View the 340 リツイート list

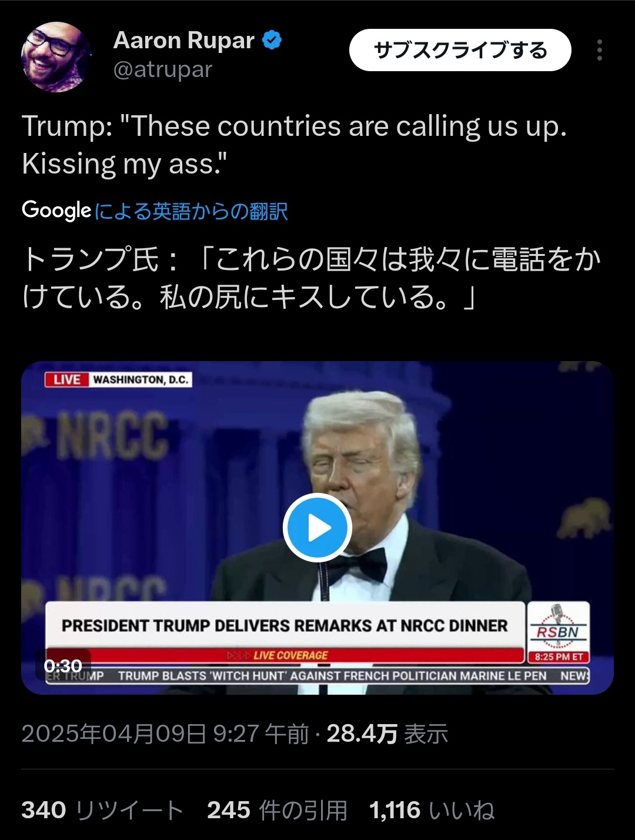click(x=103, y=810)
